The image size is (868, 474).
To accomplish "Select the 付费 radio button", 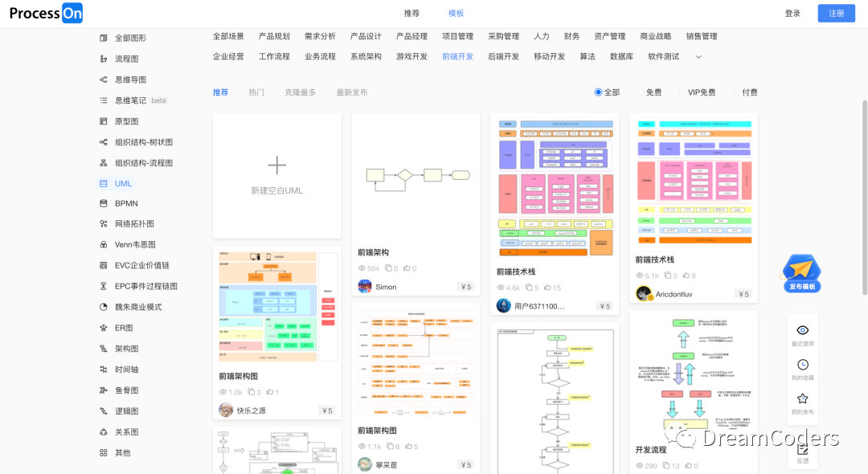I will pyautogui.click(x=735, y=92).
